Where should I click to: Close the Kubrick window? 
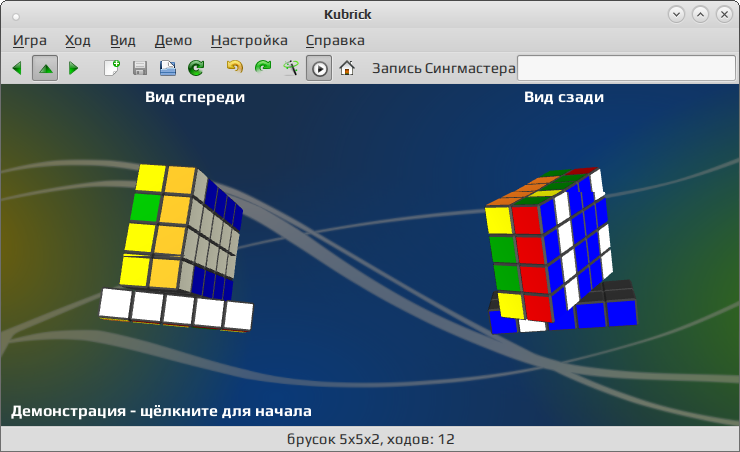724,15
